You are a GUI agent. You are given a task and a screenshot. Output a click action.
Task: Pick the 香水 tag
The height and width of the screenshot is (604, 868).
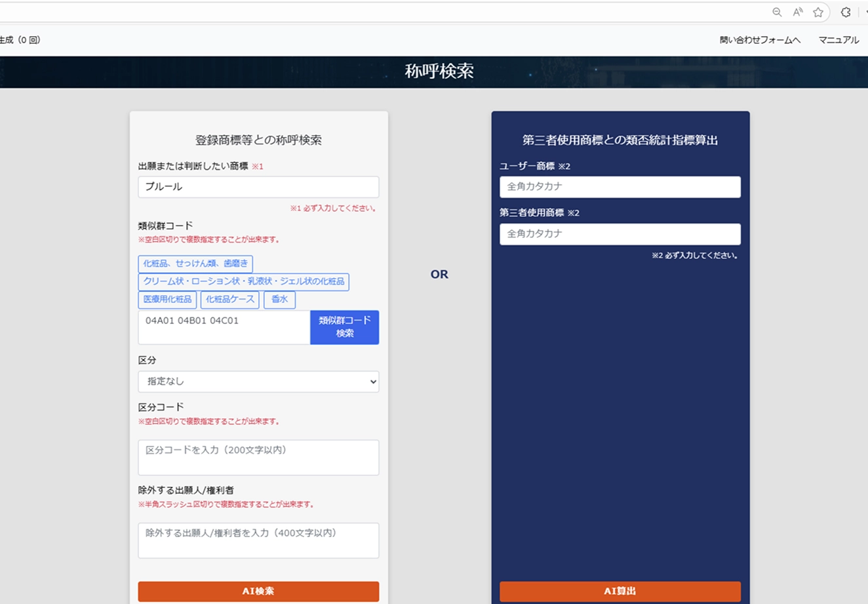tap(279, 300)
